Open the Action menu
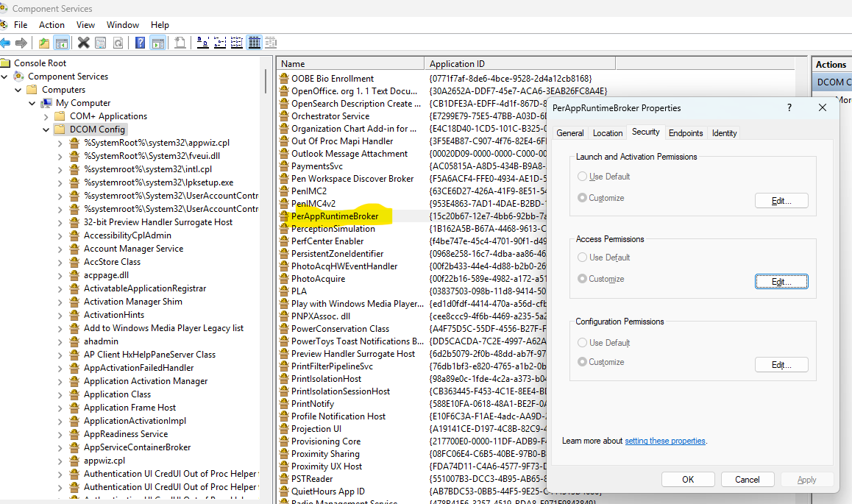The image size is (852, 504). click(52, 25)
